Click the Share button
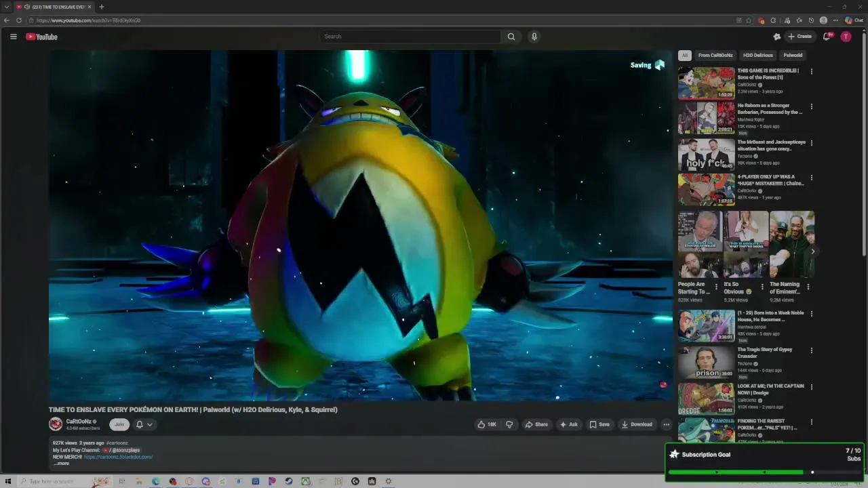This screenshot has width=868, height=488. [x=536, y=424]
